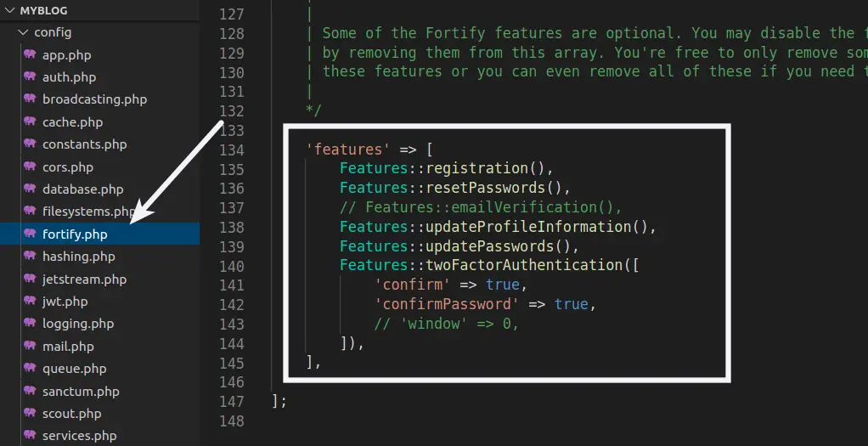The image size is (868, 446).
Task: Click line number 134 in the gutter
Action: [x=231, y=150]
